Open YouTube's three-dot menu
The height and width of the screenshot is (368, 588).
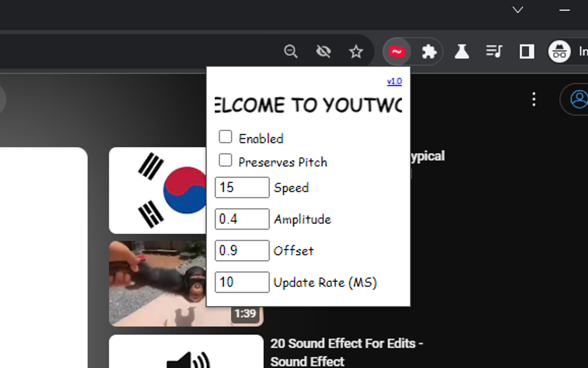[x=534, y=99]
